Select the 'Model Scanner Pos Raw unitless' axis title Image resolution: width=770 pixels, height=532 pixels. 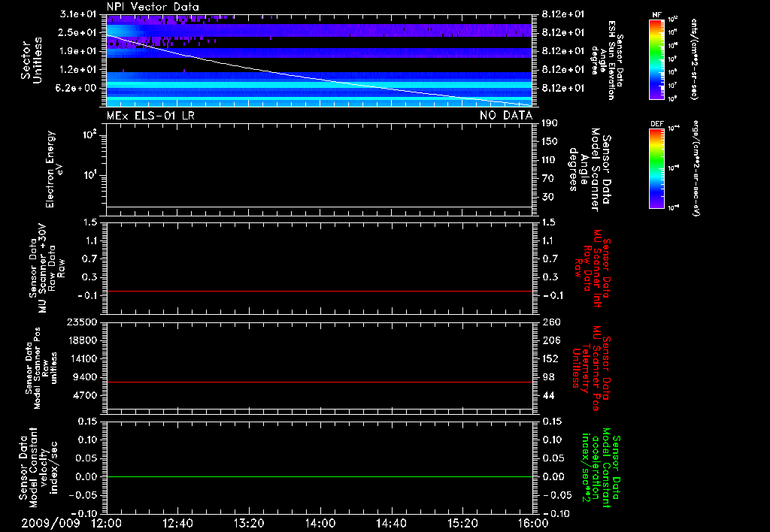click(x=41, y=368)
